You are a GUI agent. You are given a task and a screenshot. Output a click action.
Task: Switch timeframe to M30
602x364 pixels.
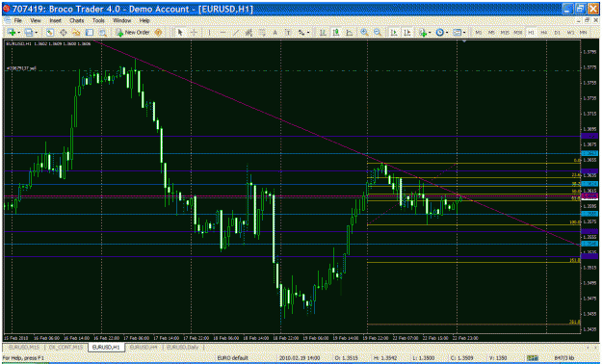point(518,33)
